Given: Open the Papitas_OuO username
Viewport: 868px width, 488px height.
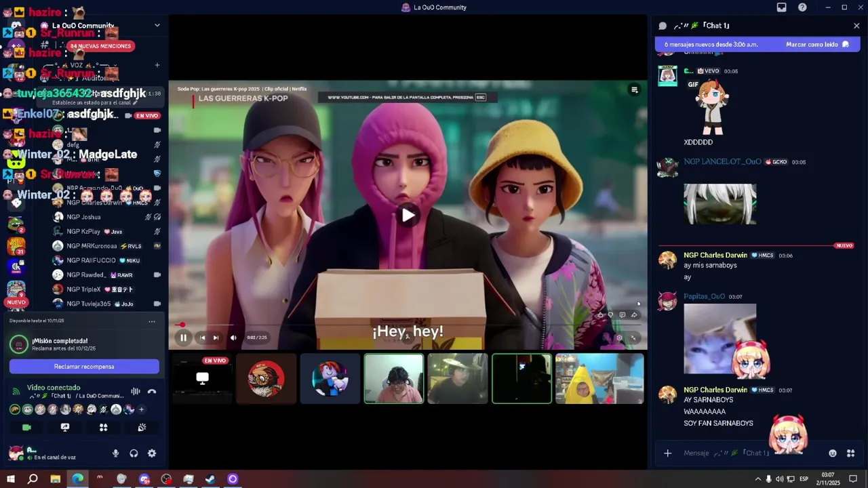Looking at the screenshot, I should click(704, 296).
